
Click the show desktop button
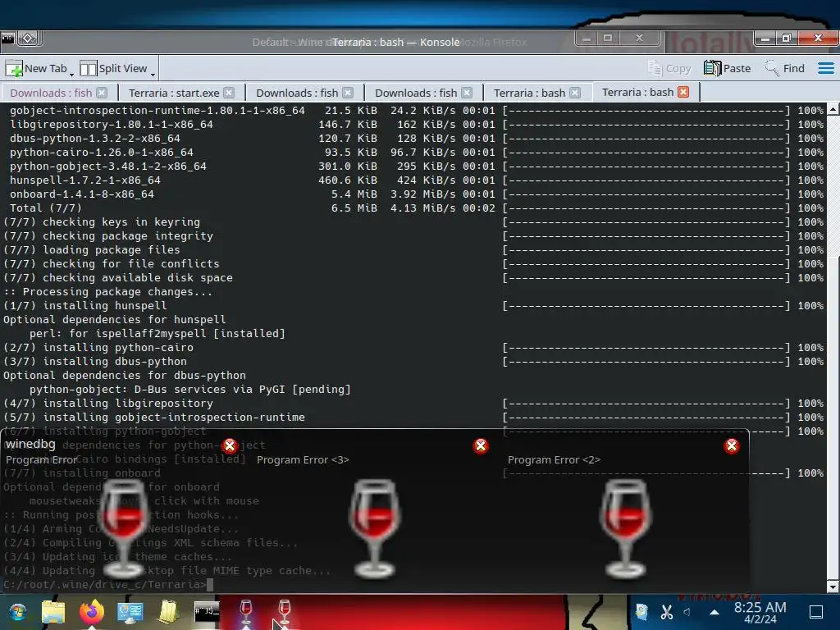click(x=816, y=612)
